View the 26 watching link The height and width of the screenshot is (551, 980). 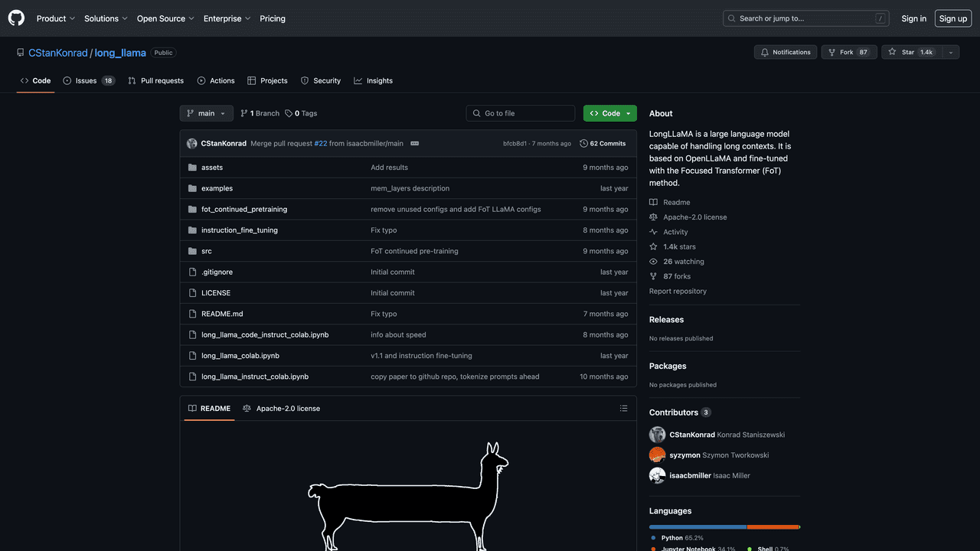pos(677,262)
